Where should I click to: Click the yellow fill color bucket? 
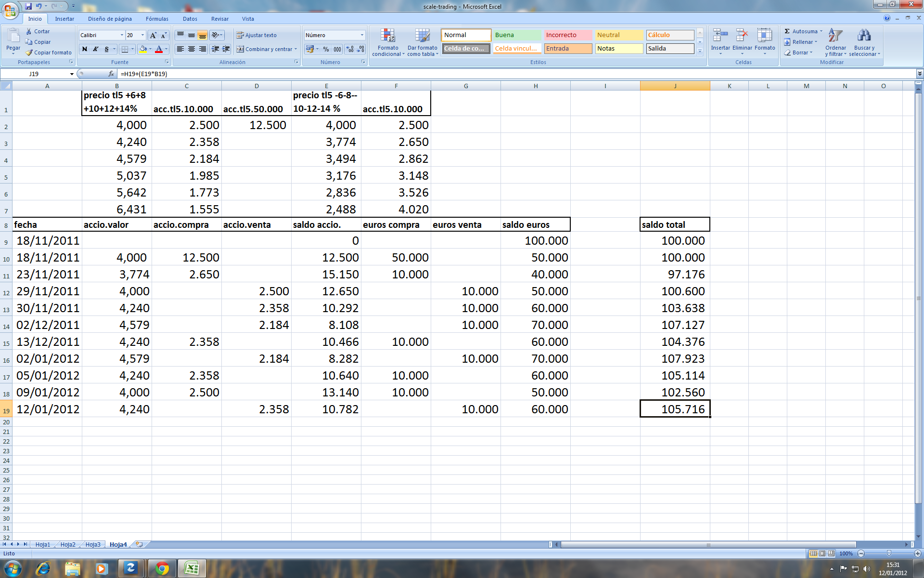[142, 49]
